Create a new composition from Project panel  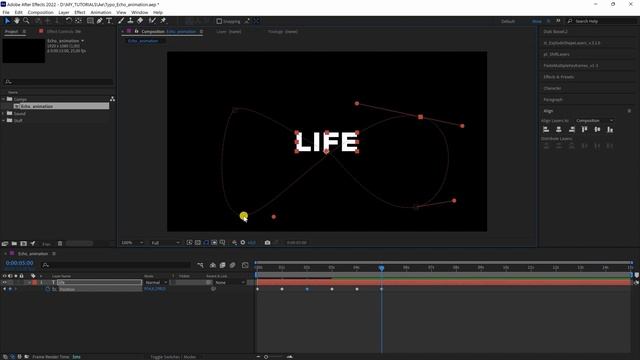23,244
